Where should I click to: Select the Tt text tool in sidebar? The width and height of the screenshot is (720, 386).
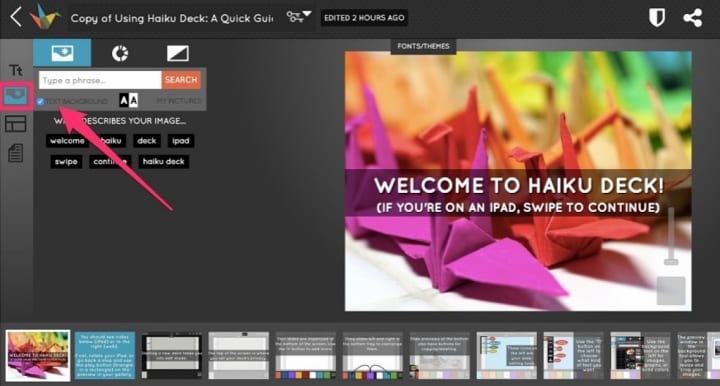point(16,70)
